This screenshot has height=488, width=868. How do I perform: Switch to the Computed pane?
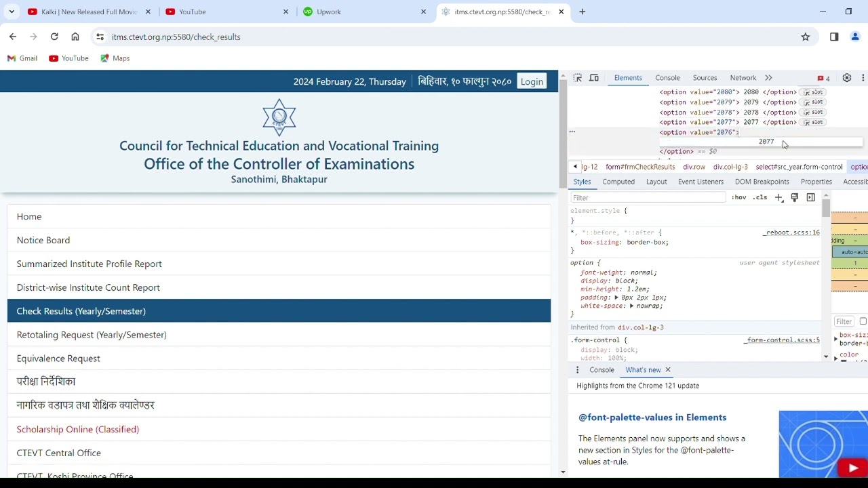pos(618,182)
